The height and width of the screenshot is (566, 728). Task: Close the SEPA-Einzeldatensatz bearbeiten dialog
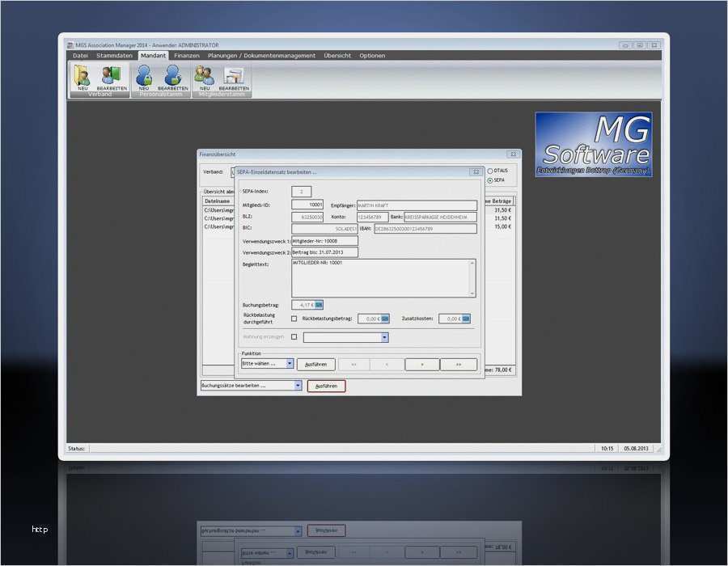476,172
